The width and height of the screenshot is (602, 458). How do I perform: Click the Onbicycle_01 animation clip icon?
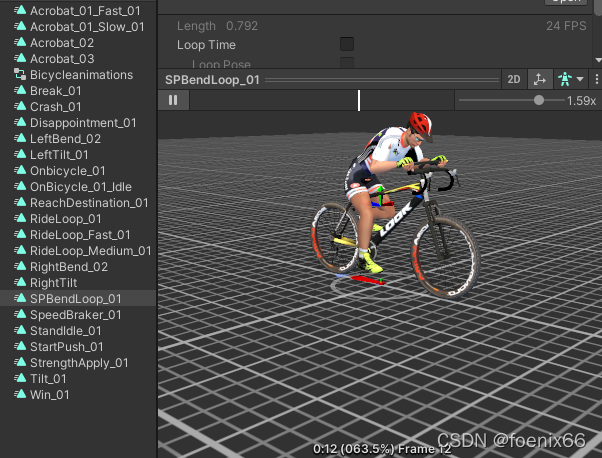click(20, 170)
